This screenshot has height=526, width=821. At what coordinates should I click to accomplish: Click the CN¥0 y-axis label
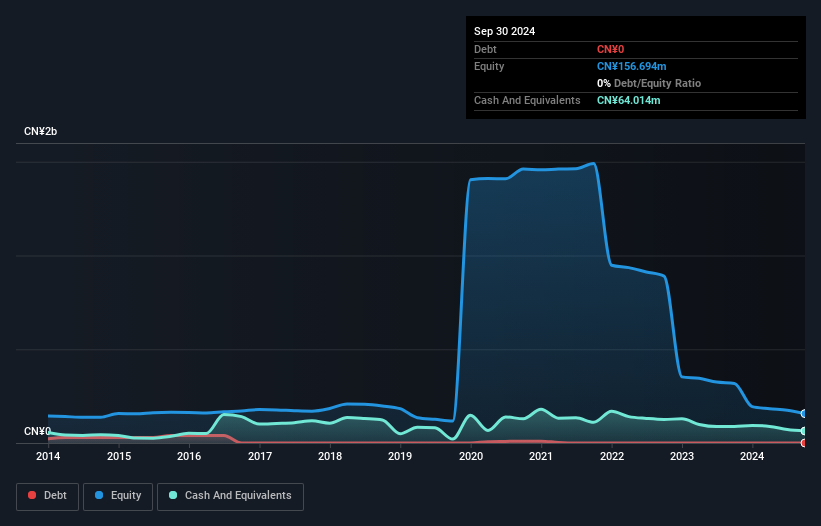37,431
